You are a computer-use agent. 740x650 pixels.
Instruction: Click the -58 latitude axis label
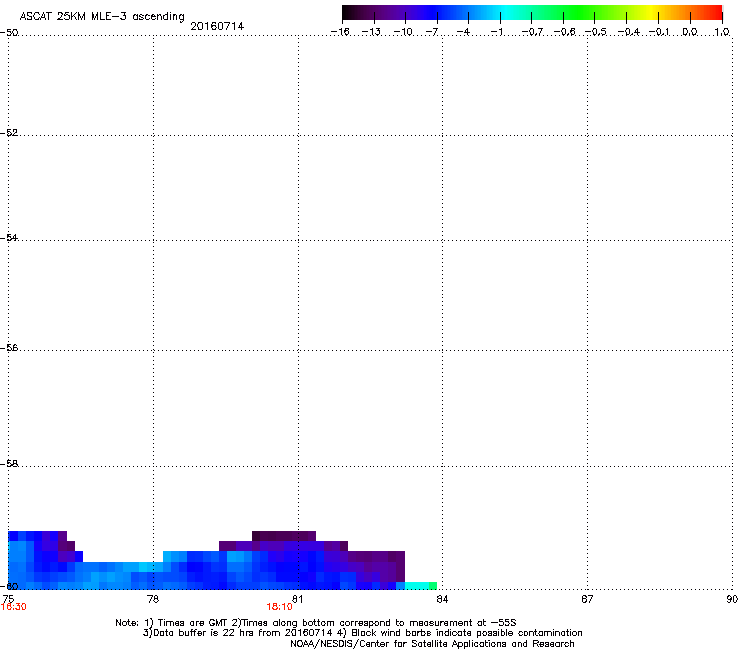[9, 464]
